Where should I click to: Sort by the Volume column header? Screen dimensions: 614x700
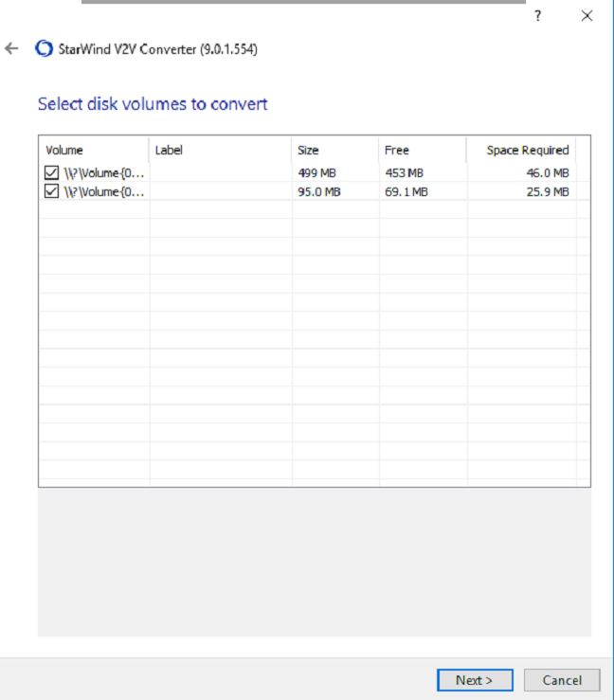pos(94,150)
